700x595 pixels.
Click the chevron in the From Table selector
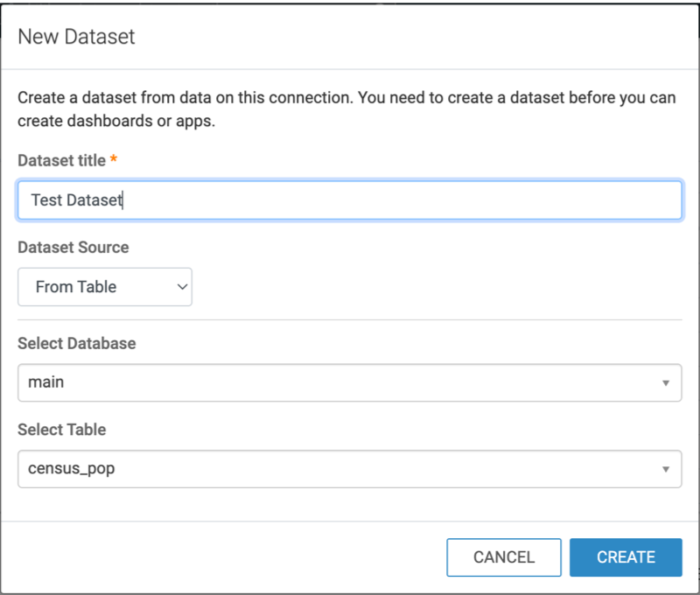[182, 287]
